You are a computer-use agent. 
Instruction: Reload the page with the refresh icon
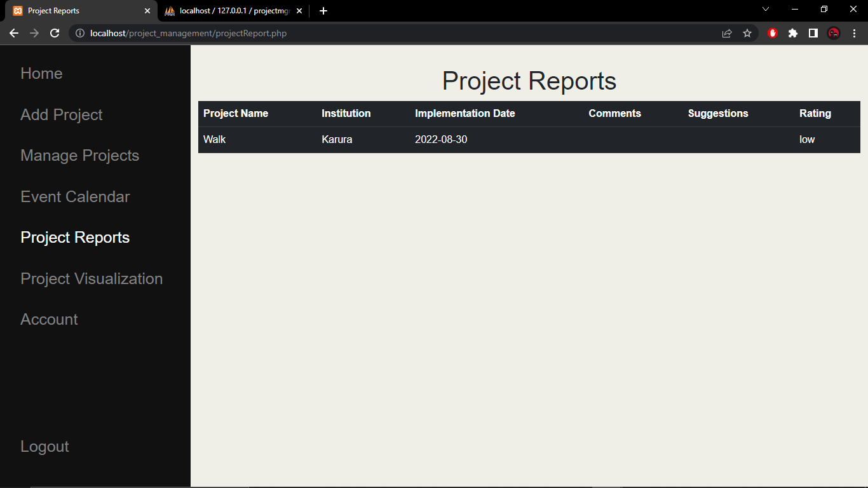pos(54,33)
